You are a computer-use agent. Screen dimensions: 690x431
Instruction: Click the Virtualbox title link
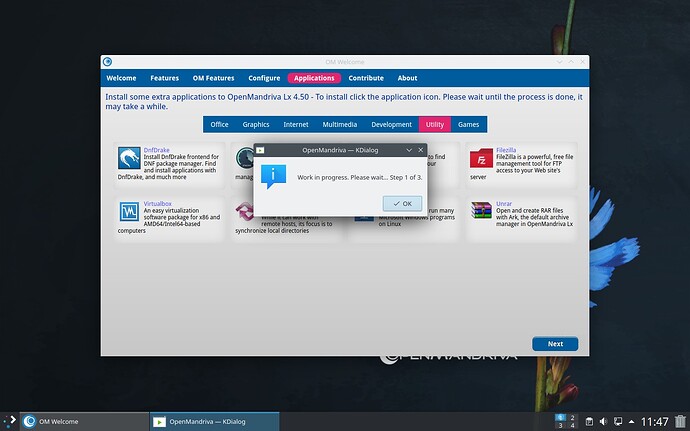coord(158,204)
